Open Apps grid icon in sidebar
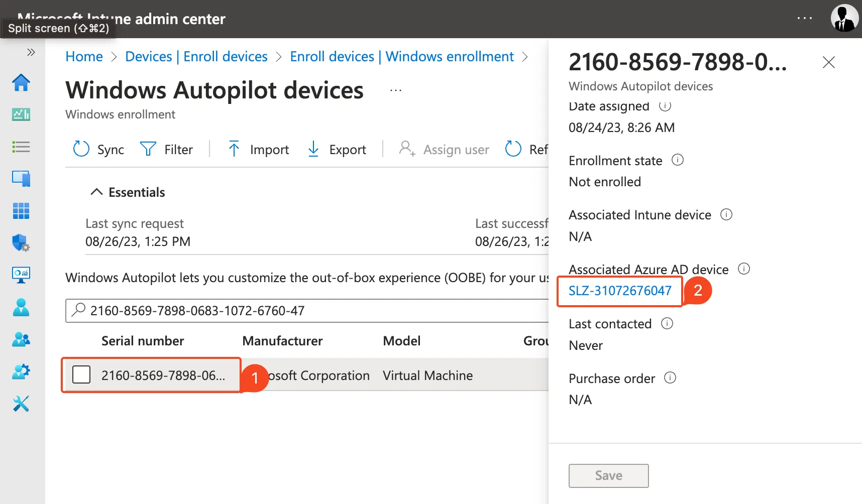Screen dimensions: 862x504 pyautogui.click(x=21, y=211)
